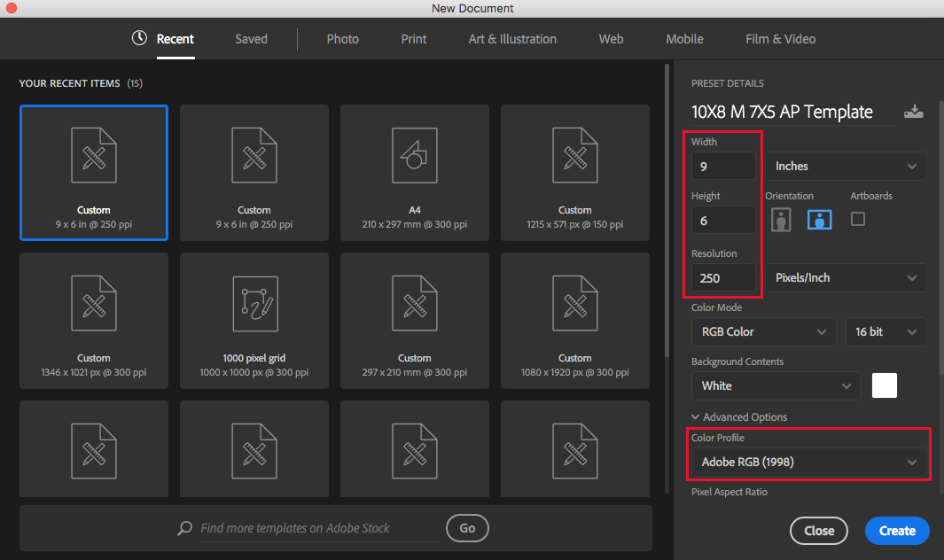Click the Go button for Adobe Stock
The image size is (944, 560).
click(467, 528)
